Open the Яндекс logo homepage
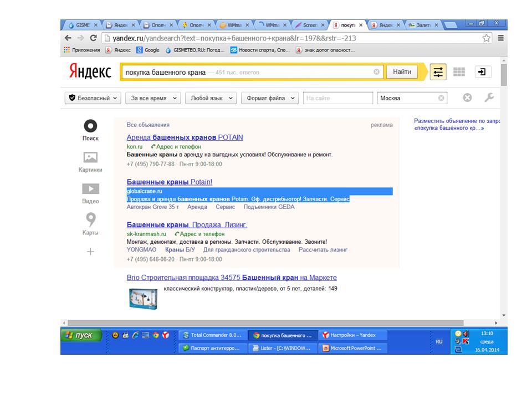 coord(90,71)
